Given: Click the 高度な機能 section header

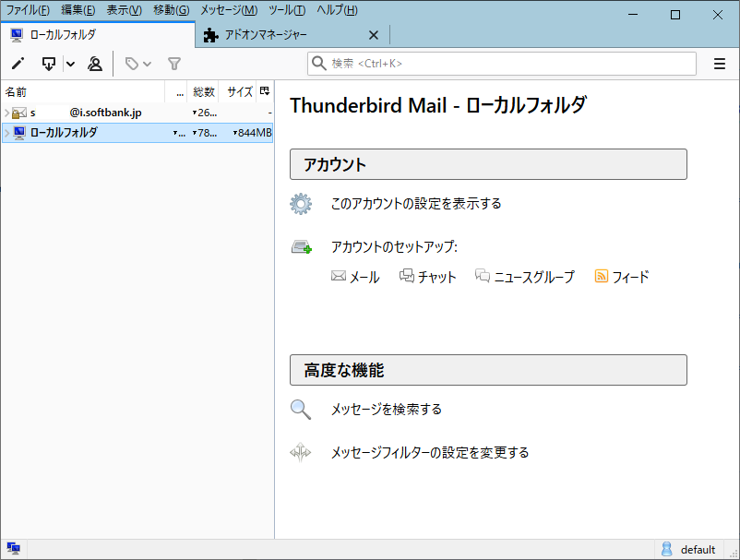Looking at the screenshot, I should (x=488, y=370).
